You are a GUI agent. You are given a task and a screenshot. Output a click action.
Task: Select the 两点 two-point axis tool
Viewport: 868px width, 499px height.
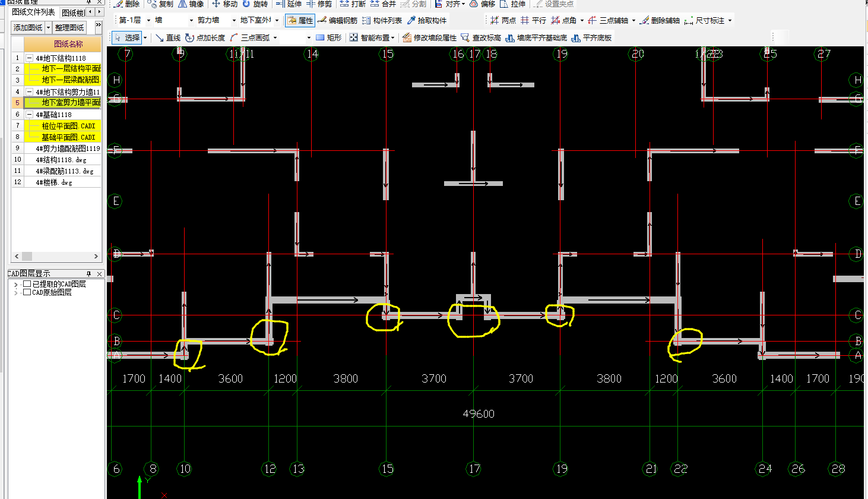click(x=503, y=20)
